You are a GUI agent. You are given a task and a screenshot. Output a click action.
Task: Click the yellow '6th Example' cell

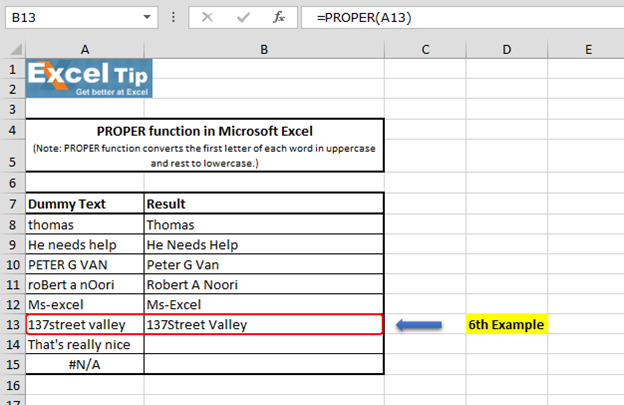507,324
